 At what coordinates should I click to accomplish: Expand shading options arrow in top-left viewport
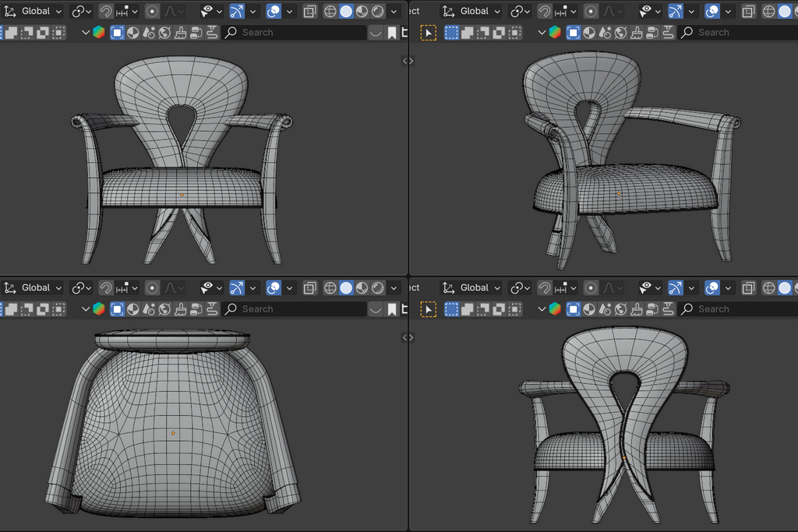395,12
